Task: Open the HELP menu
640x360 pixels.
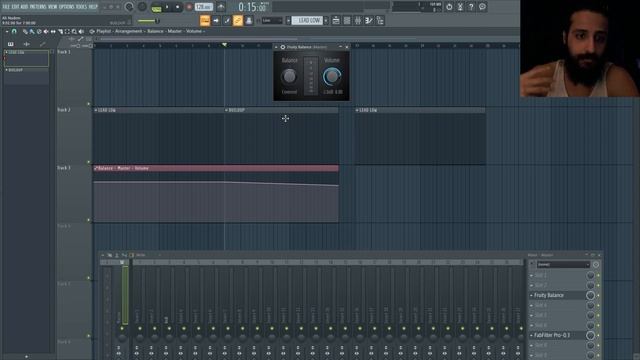Action: coord(93,7)
